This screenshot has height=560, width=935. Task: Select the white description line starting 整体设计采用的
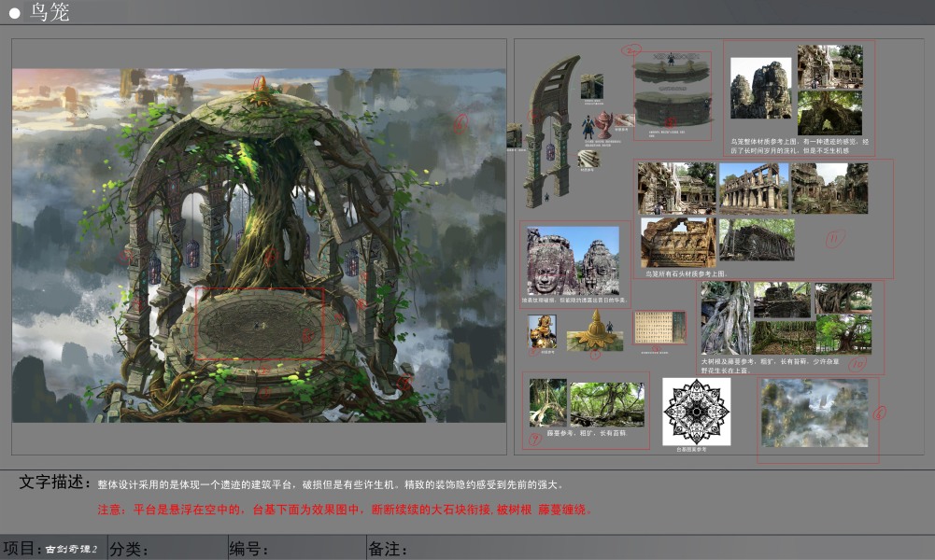[331, 485]
